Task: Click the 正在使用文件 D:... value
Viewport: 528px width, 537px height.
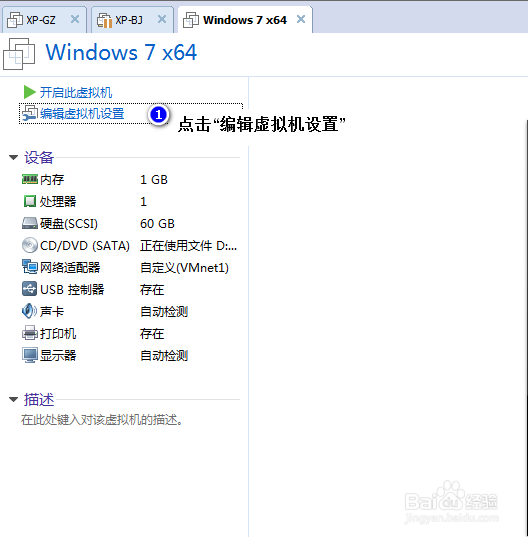Action: click(188, 246)
